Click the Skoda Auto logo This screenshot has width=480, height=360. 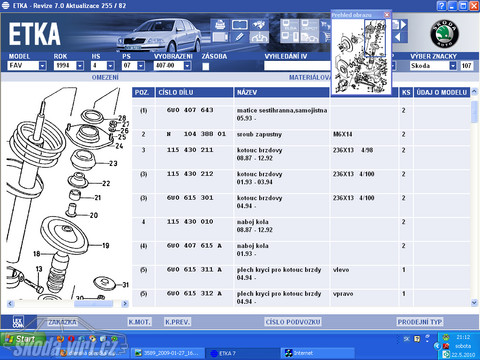click(x=444, y=34)
